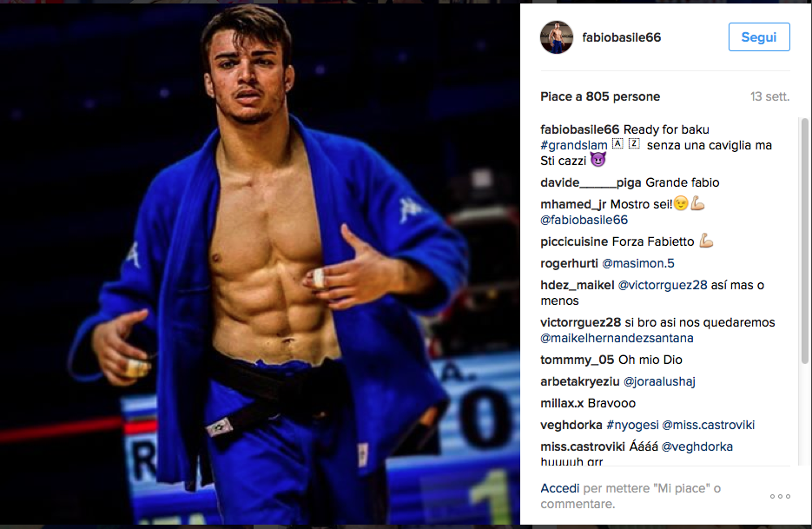Open the three-dots more options menu
Image resolution: width=812 pixels, height=529 pixels.
[780, 496]
